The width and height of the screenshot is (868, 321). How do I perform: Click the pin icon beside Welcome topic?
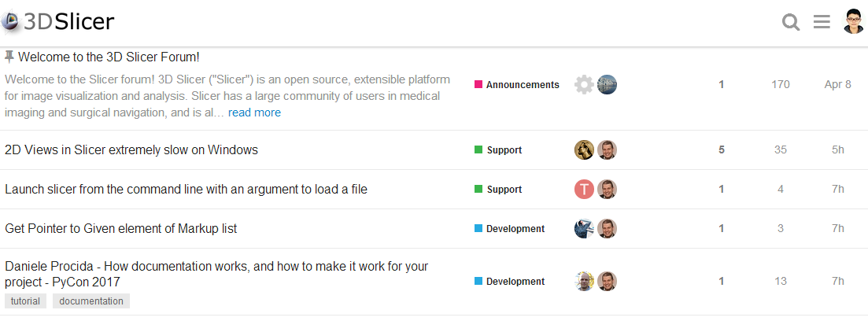coord(9,57)
